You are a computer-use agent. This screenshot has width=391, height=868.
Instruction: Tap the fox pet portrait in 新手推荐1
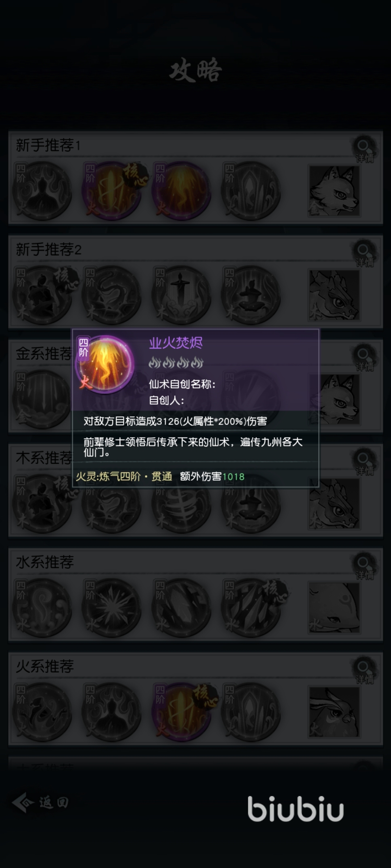pos(334,191)
